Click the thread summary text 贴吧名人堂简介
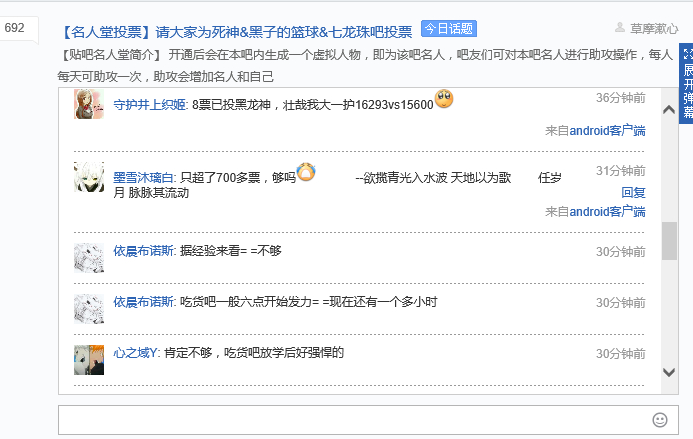The width and height of the screenshot is (693, 439). point(365,65)
